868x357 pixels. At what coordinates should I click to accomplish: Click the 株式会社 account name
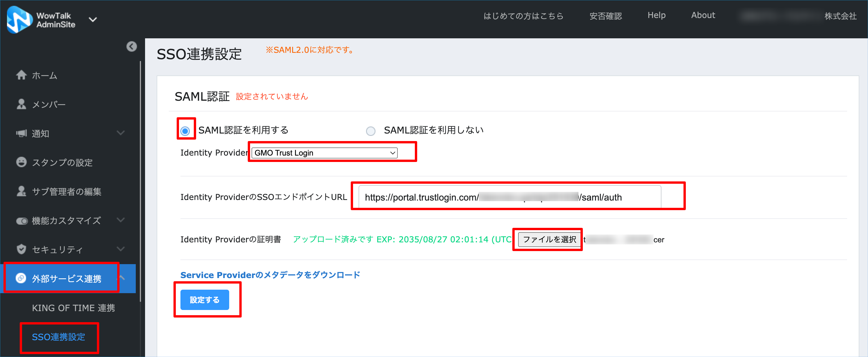[840, 16]
